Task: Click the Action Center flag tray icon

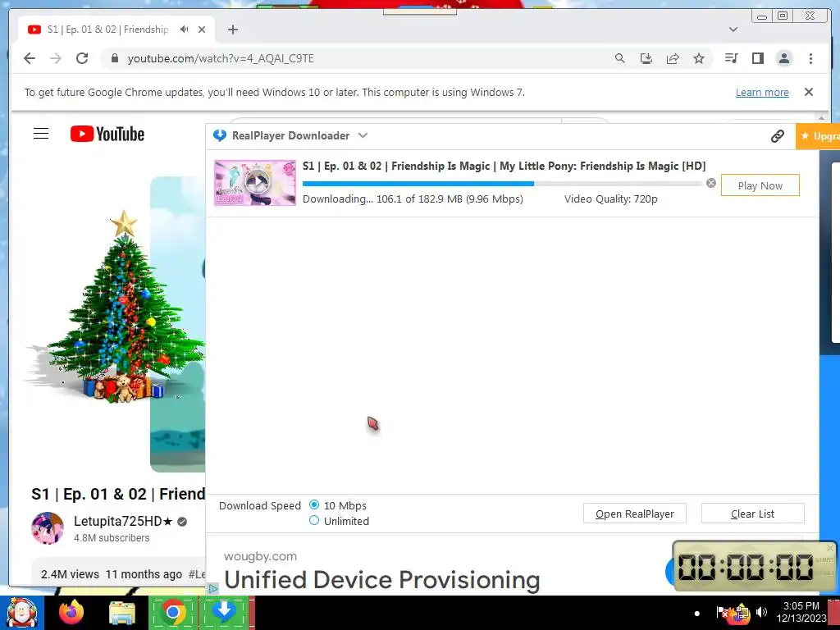Action: (722, 612)
